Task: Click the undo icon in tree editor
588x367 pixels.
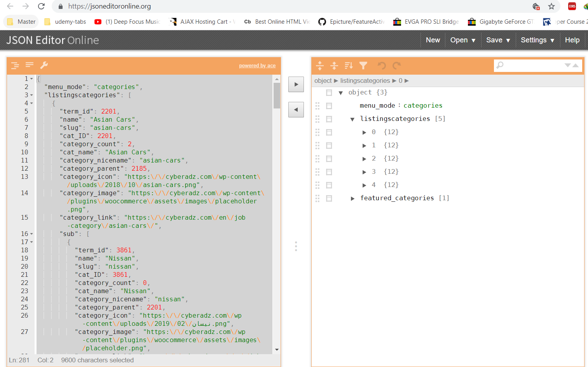Action: tap(382, 66)
